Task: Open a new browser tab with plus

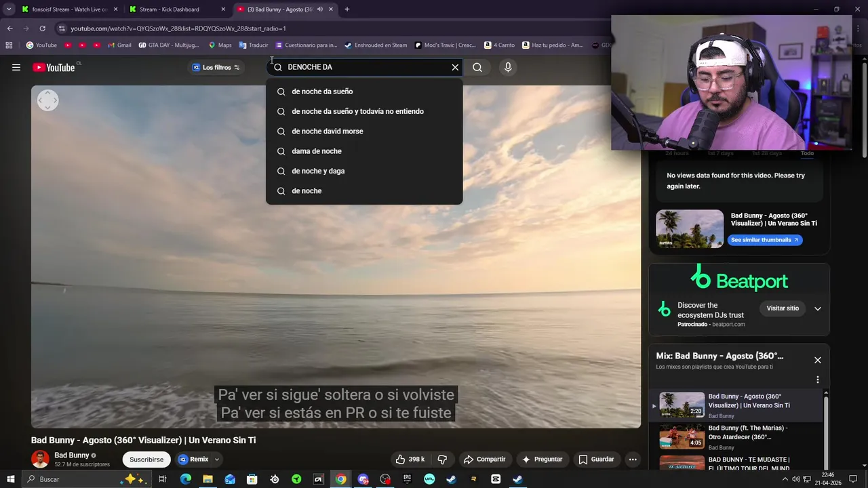Action: coord(347,9)
